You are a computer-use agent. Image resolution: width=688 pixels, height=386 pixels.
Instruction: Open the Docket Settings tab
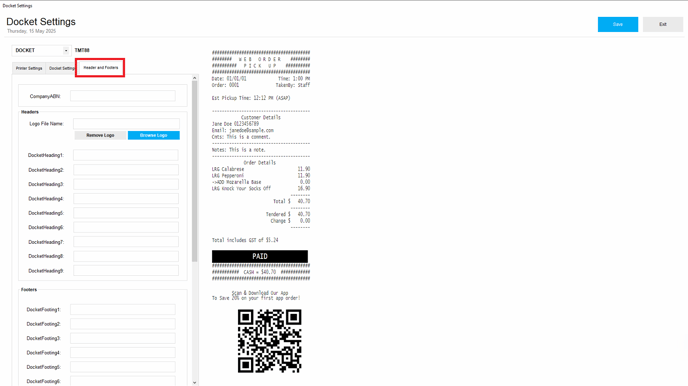pos(61,68)
